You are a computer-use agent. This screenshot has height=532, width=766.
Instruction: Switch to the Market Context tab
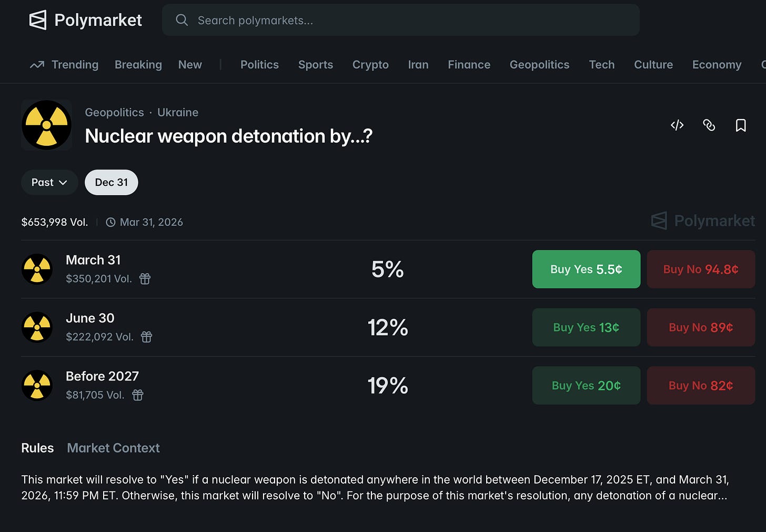113,448
